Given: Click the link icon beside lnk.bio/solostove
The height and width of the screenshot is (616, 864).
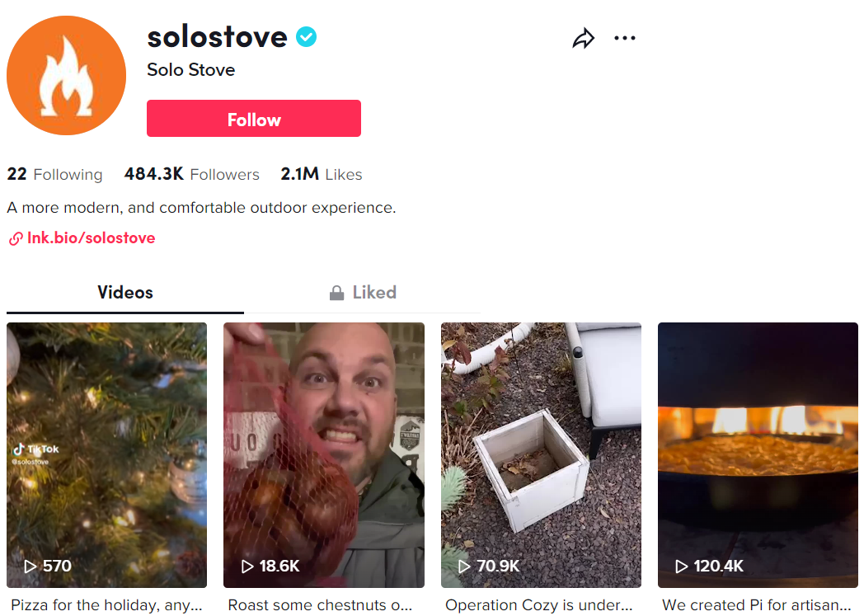Looking at the screenshot, I should click(x=15, y=239).
